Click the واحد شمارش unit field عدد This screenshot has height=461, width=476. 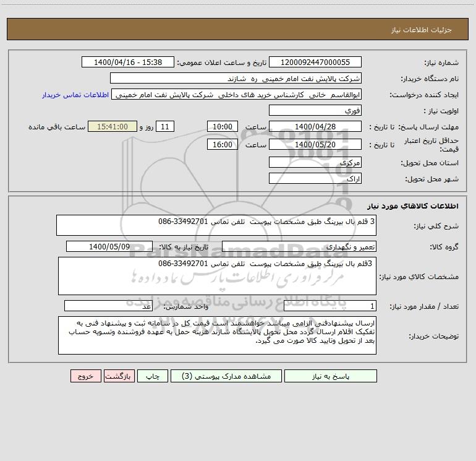108,306
